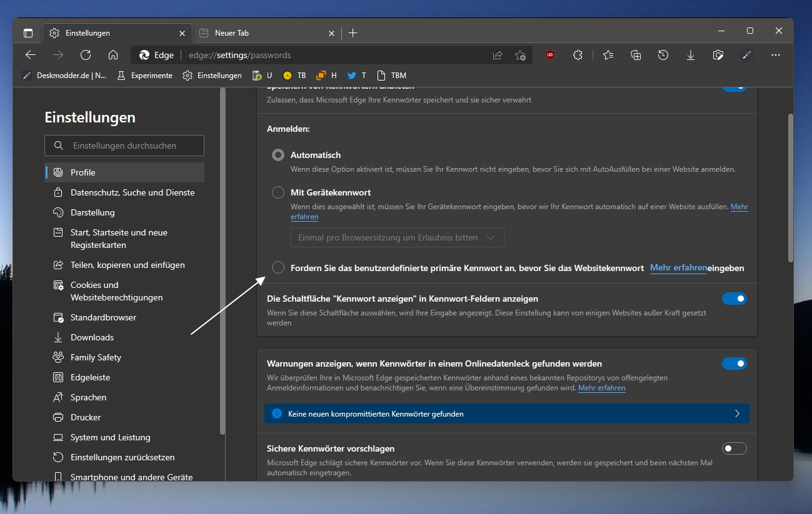This screenshot has height=514, width=812.
Task: Open the Downloads settings section in sidebar
Action: (124, 337)
